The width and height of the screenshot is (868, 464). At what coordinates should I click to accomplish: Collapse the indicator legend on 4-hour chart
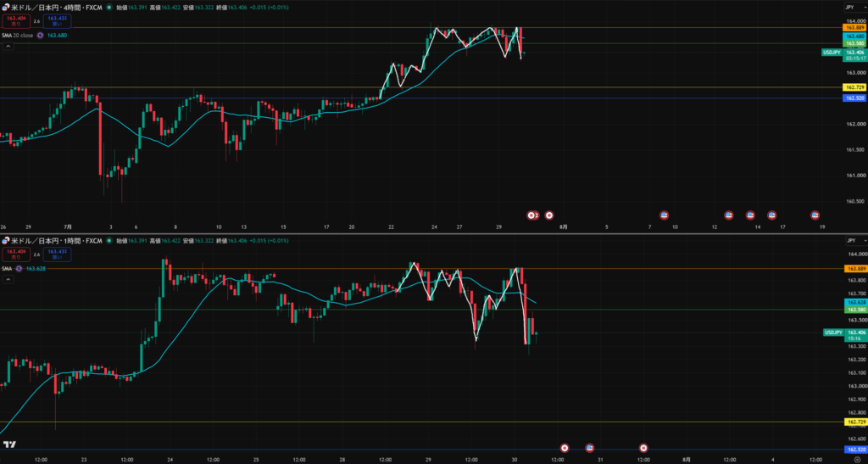(8, 47)
